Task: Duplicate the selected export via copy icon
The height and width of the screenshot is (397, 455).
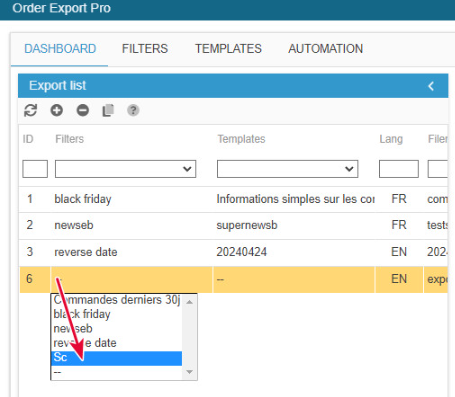Action: pos(108,110)
